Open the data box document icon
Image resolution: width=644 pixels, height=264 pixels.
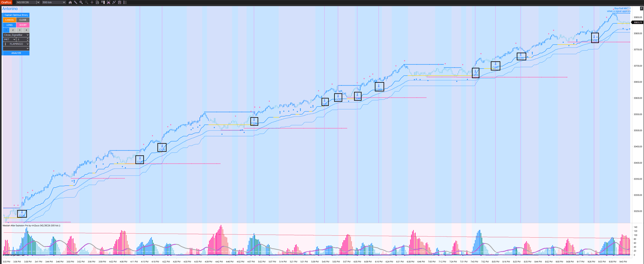(98, 2)
